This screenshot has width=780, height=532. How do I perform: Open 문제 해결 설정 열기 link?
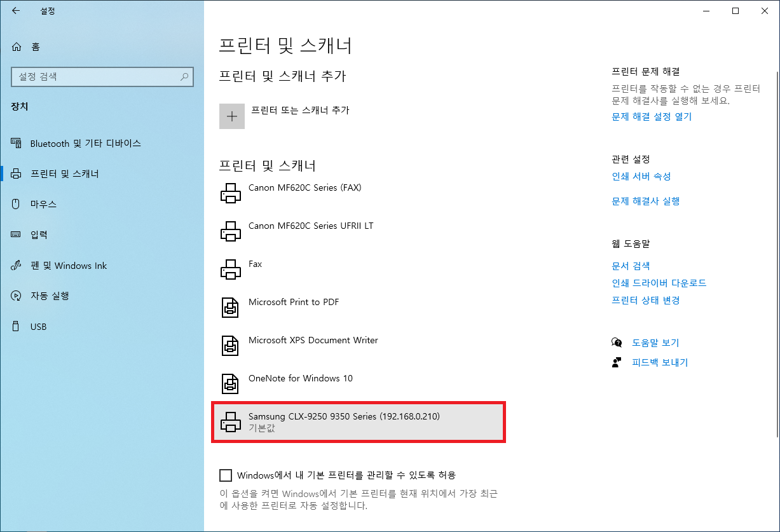click(652, 116)
